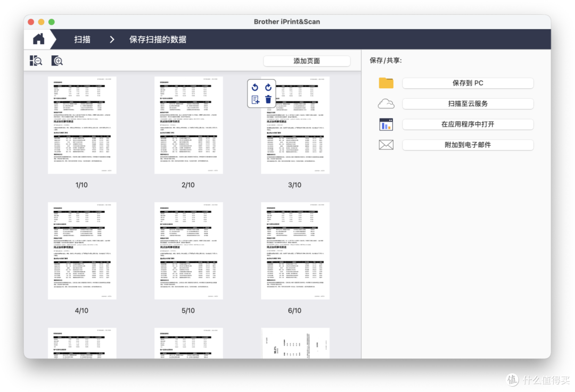Navigate back to 扫描 breadcrumb
Viewport: 575px width, 392px height.
coord(82,39)
